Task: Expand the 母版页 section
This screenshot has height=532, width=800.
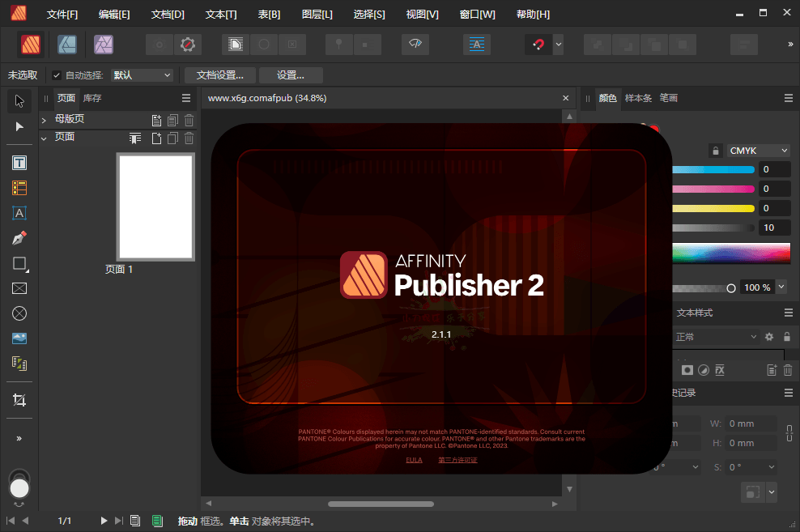Action: [x=42, y=119]
